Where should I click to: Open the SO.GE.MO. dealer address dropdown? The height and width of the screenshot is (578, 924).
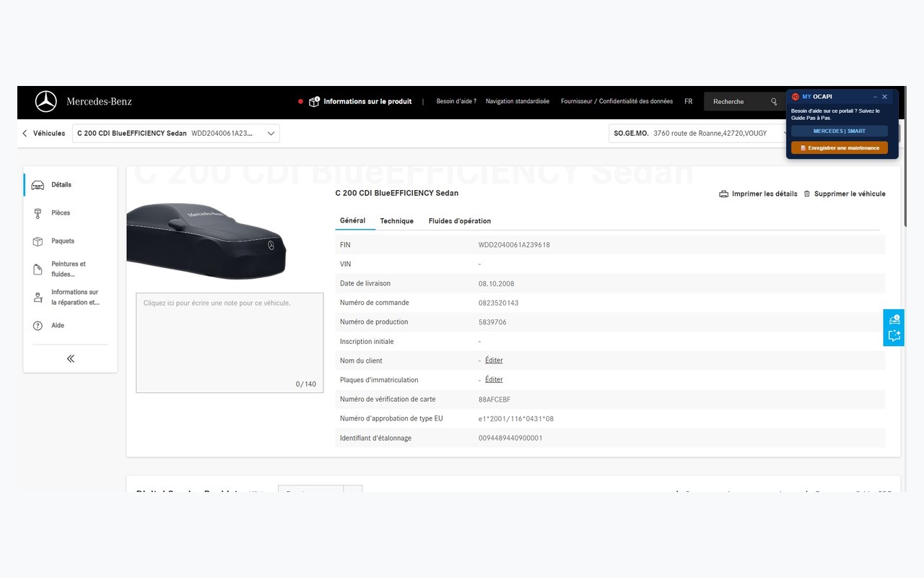click(x=699, y=134)
